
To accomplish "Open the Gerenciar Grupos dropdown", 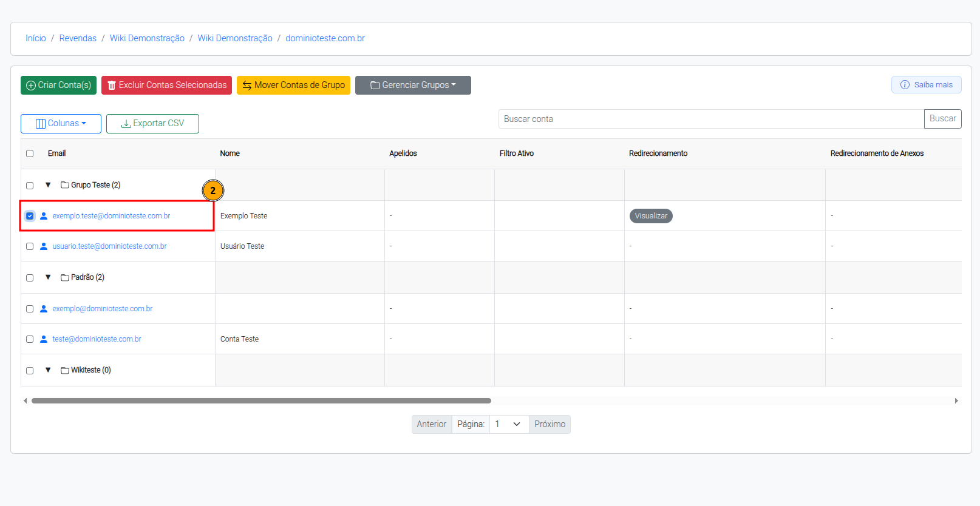I will click(413, 85).
